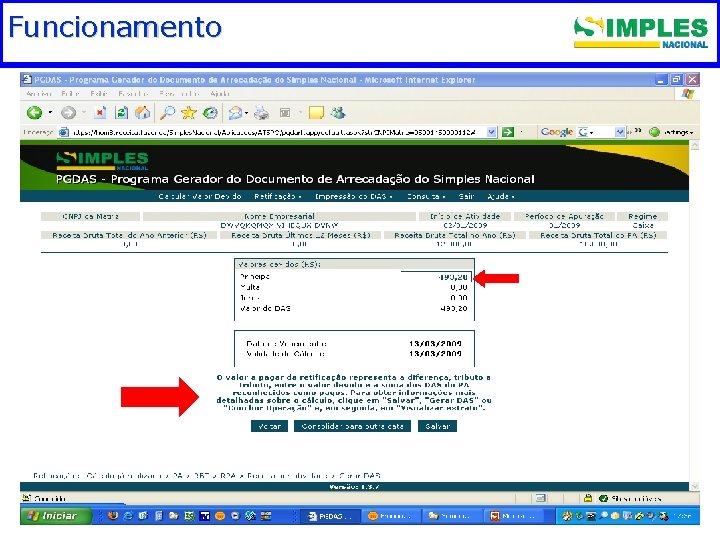This screenshot has height=540, width=720.
Task: Open Favorites with the star icon
Action: (189, 112)
